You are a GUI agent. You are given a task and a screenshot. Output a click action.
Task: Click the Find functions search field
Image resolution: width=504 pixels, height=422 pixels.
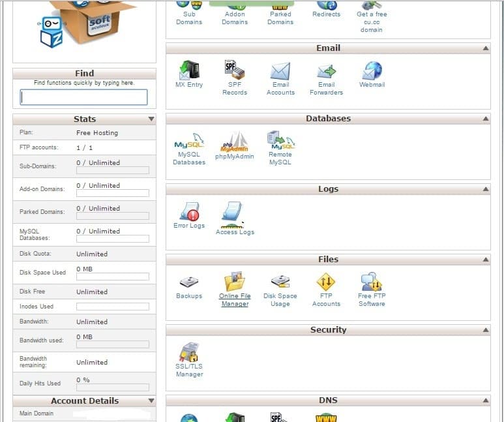click(x=84, y=97)
